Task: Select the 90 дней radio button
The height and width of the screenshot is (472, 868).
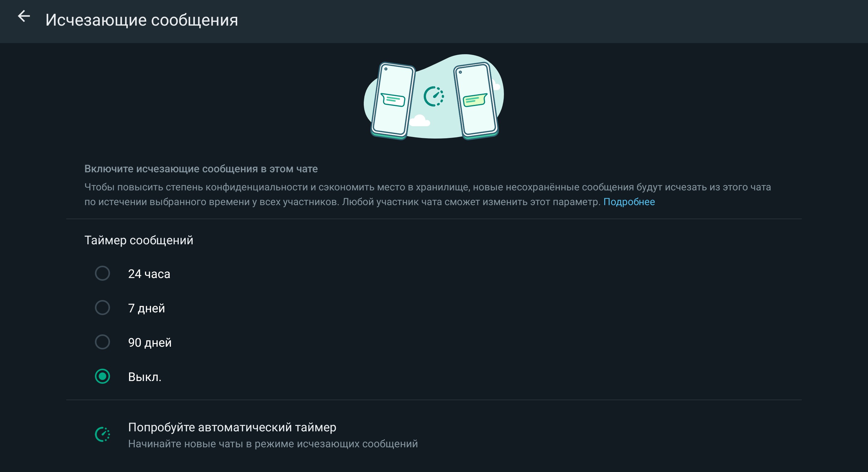Action: [x=102, y=342]
